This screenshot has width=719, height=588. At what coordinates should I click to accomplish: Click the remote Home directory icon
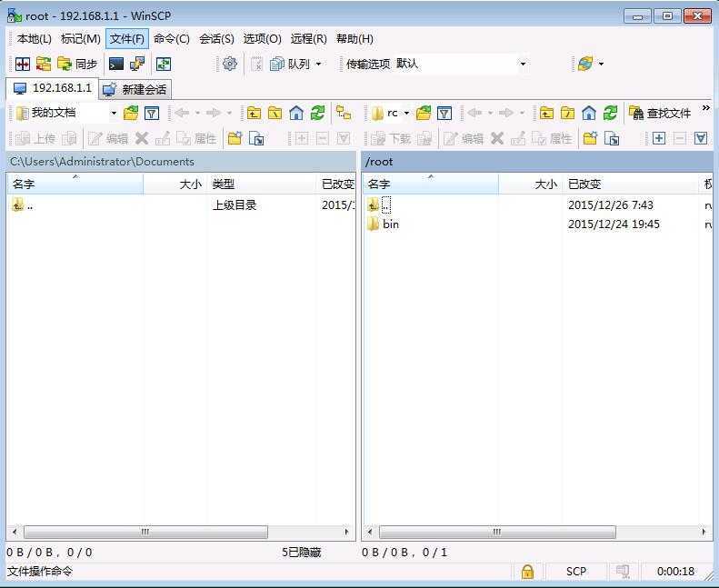pos(589,113)
